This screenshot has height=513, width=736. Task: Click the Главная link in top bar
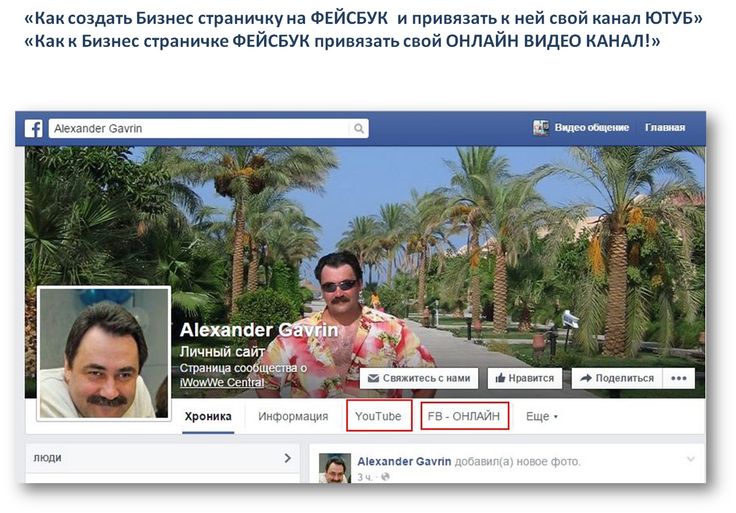pos(665,127)
